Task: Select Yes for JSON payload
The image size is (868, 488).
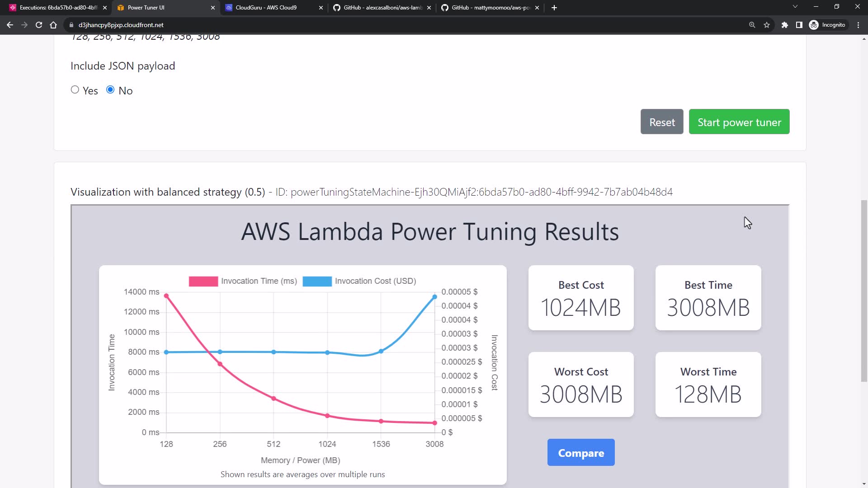Action: [75, 90]
